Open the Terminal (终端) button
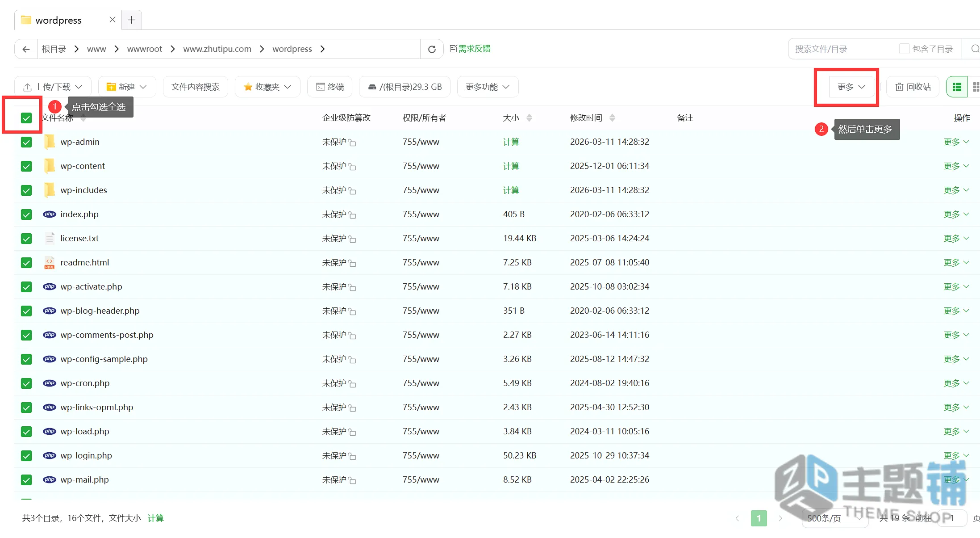 click(x=330, y=87)
